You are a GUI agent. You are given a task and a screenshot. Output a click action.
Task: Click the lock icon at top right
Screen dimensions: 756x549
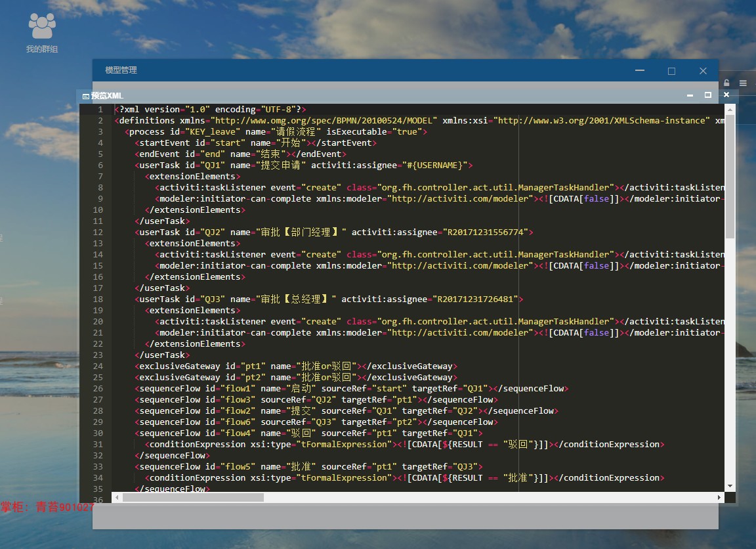(x=726, y=83)
